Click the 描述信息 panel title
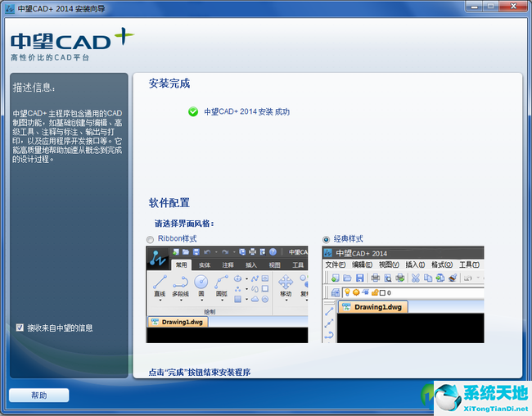The height and width of the screenshot is (416, 532). (x=34, y=88)
